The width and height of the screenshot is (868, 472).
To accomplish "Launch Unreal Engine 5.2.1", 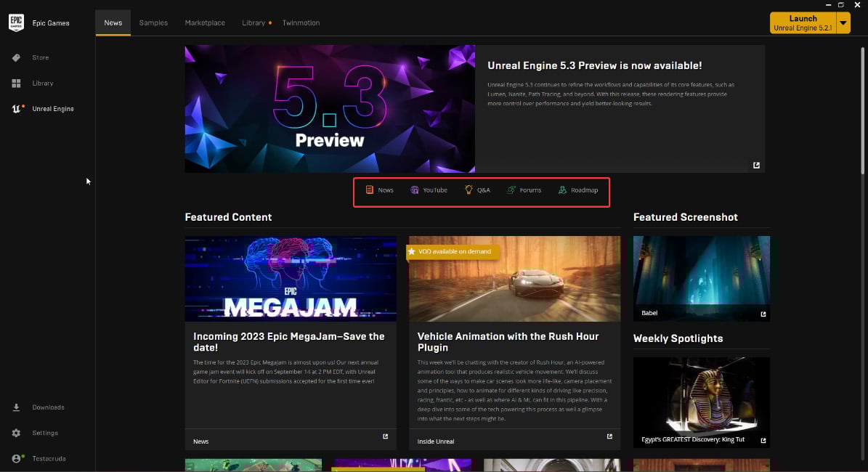I will [803, 23].
